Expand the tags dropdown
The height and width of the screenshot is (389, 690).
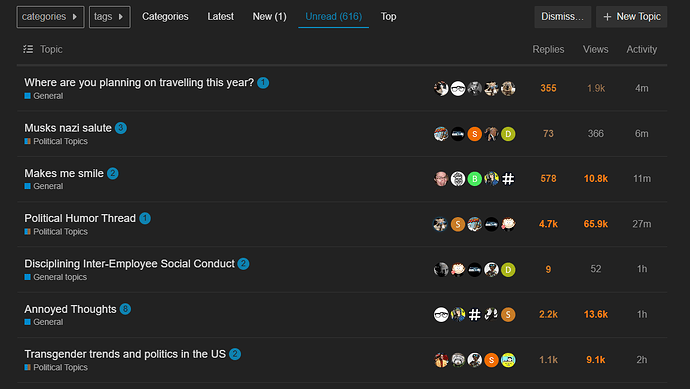click(110, 17)
